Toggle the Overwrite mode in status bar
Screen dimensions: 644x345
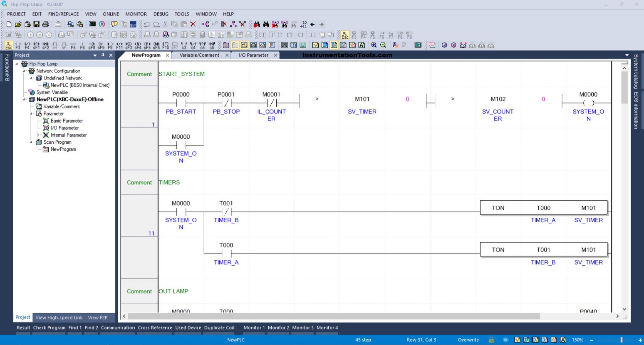(x=468, y=340)
